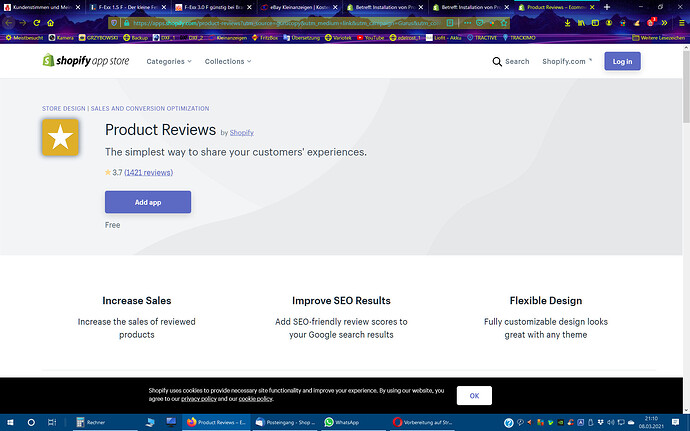Open the Firefox hamburger menu
690x431 pixels.
[x=682, y=23]
